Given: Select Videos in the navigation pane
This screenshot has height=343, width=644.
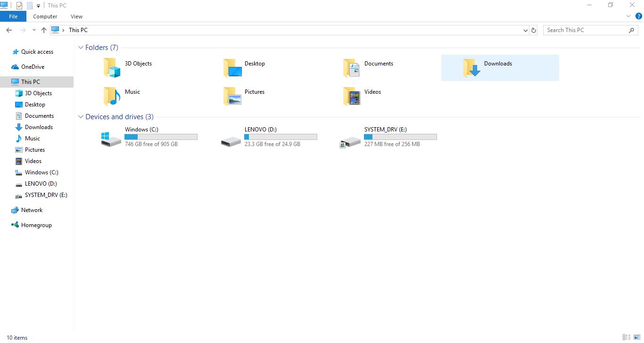Looking at the screenshot, I should (x=33, y=161).
